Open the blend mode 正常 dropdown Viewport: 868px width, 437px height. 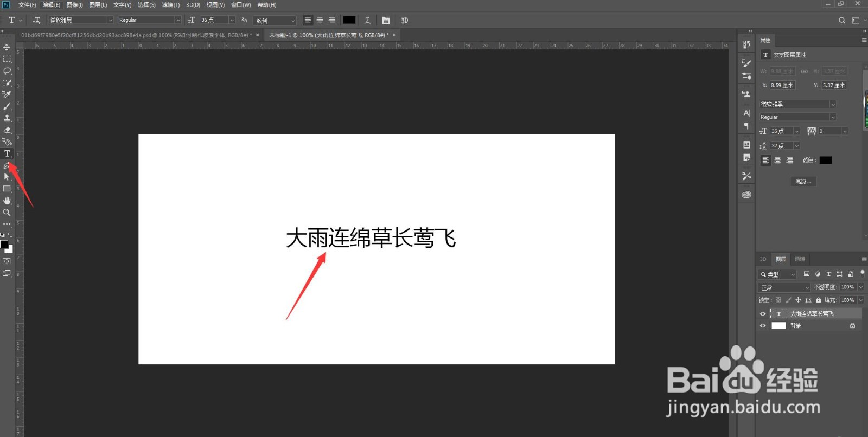[x=784, y=287]
